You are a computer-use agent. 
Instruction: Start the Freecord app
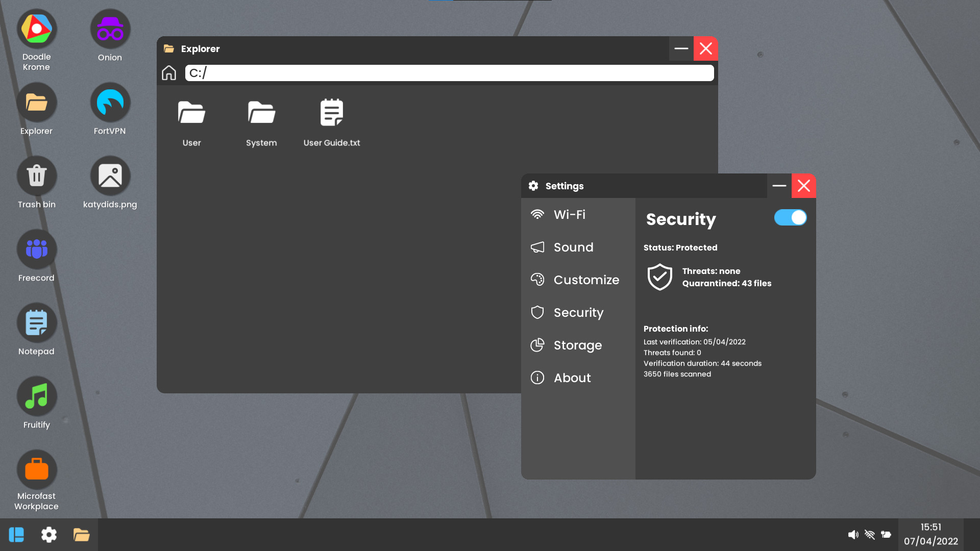click(36, 249)
